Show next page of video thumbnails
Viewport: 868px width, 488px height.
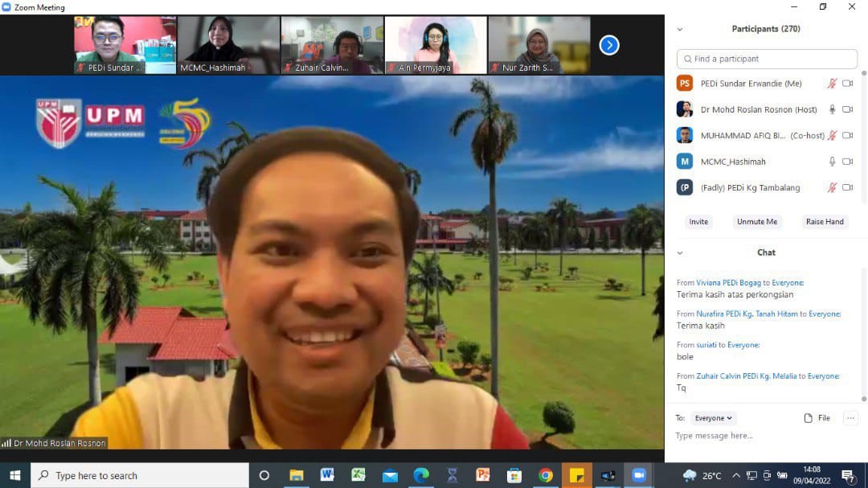click(609, 45)
